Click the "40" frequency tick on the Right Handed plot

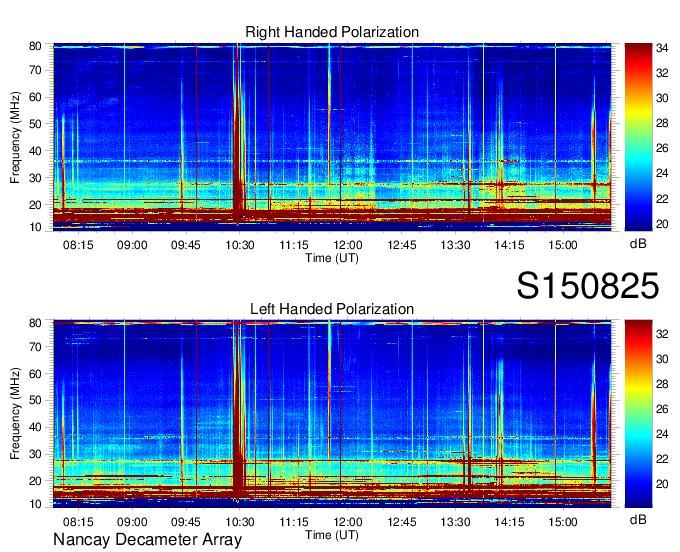pos(35,151)
